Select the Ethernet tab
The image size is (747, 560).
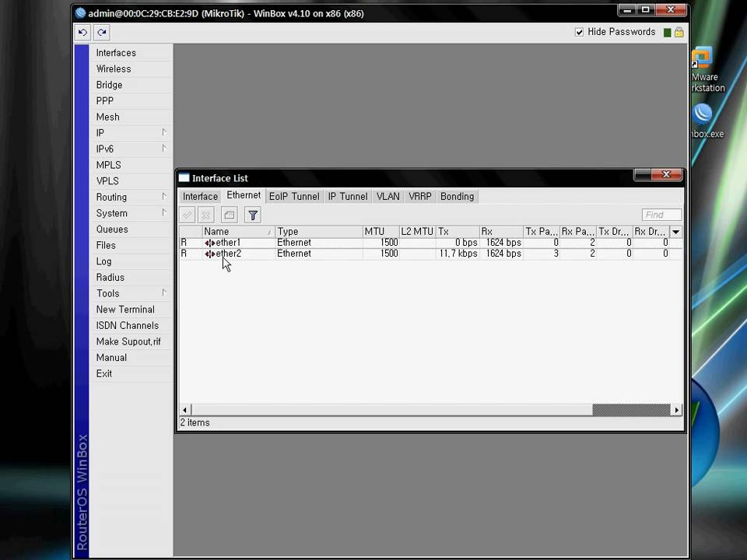coord(244,195)
